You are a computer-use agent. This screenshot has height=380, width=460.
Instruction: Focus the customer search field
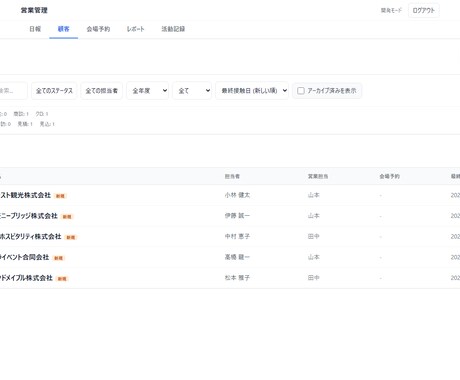click(13, 91)
